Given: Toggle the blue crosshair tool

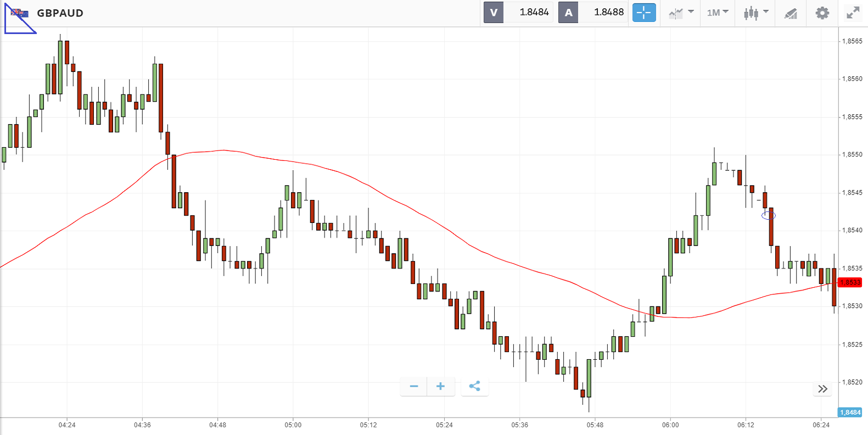Looking at the screenshot, I should 644,12.
